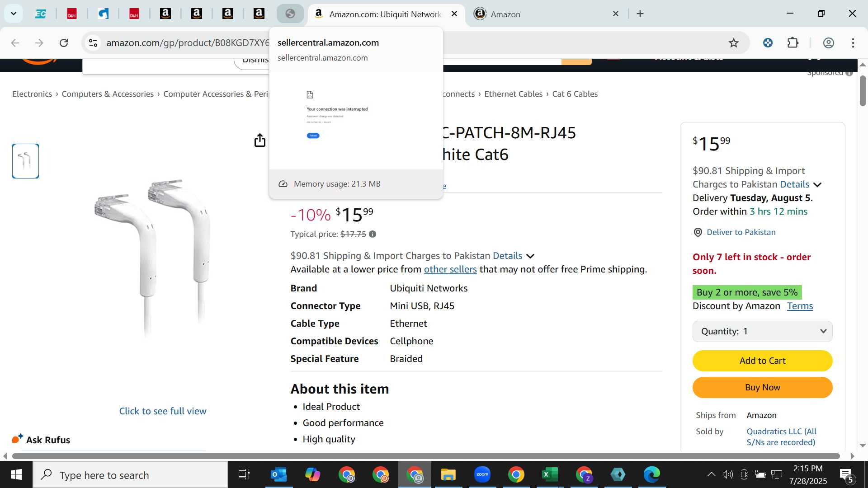Click the vertical page scrollbar thumb

(863, 91)
